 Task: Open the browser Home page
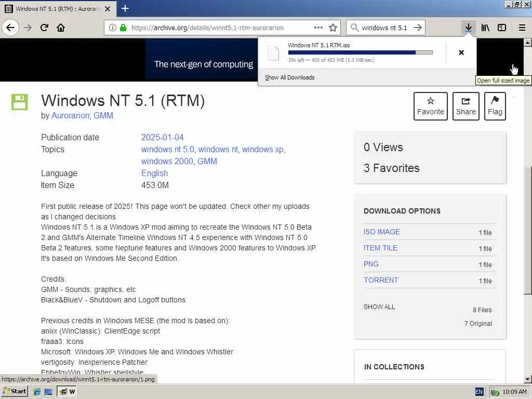point(61,28)
